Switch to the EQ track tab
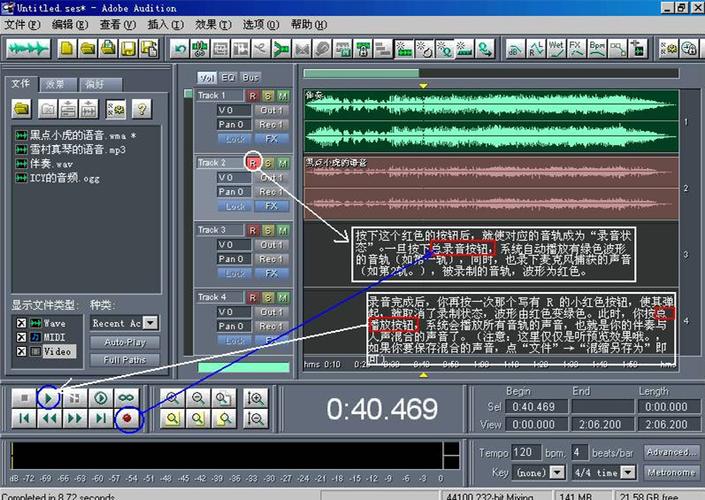Screen dimensions: 705x500 228,77
